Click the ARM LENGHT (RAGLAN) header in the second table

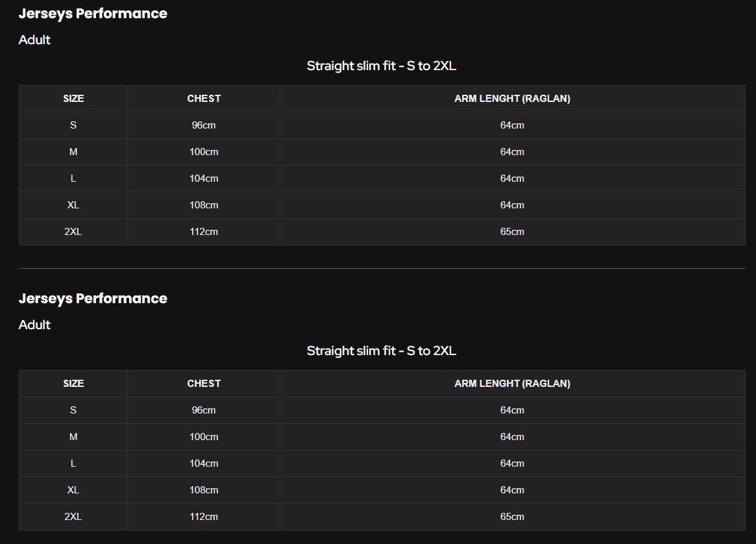click(512, 384)
